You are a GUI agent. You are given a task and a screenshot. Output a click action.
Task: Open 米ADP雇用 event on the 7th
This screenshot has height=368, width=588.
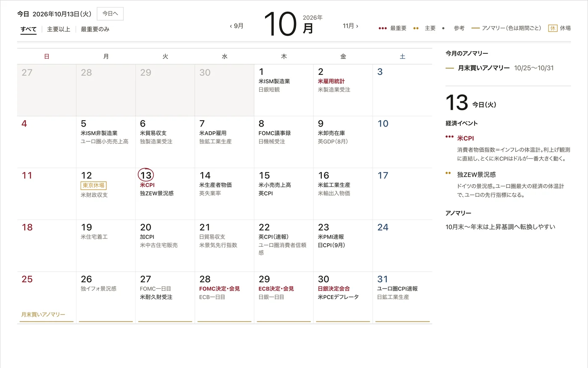click(x=213, y=133)
